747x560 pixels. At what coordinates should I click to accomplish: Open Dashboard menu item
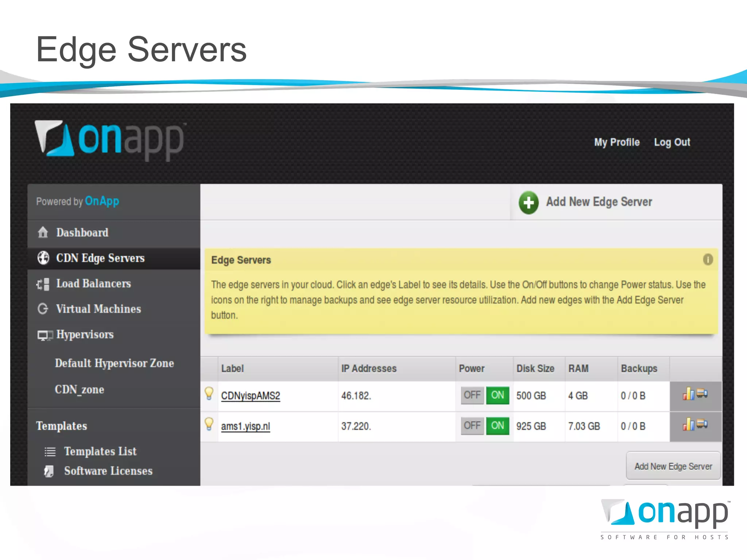point(82,233)
